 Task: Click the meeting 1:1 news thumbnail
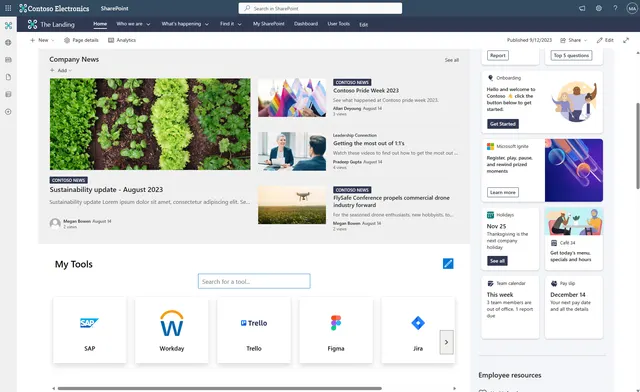pyautogui.click(x=292, y=151)
